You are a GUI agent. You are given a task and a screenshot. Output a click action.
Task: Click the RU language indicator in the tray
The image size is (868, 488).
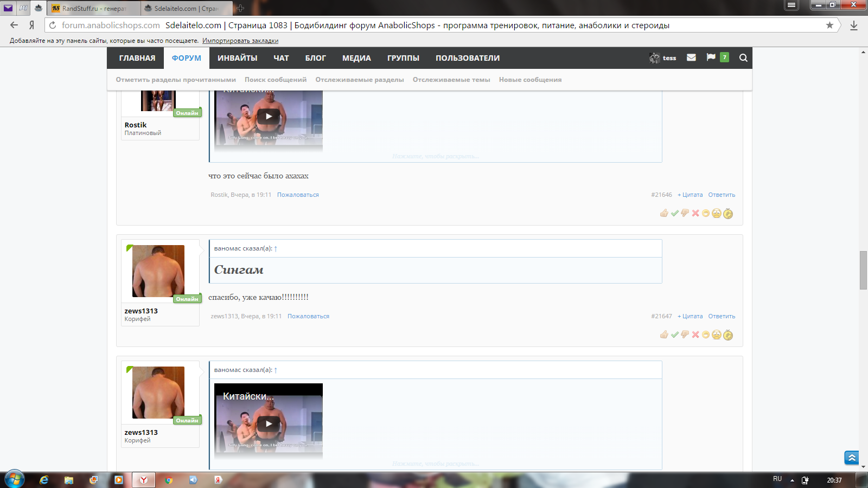click(777, 479)
